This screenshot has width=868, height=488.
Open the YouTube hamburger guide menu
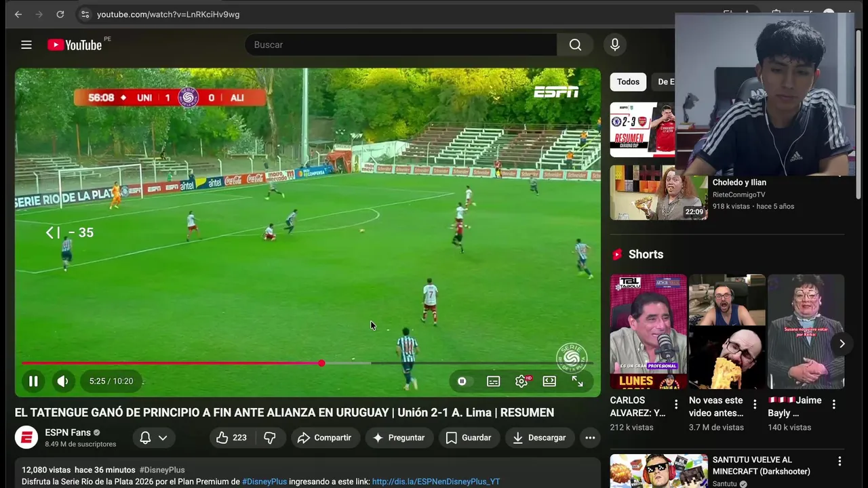(x=26, y=45)
